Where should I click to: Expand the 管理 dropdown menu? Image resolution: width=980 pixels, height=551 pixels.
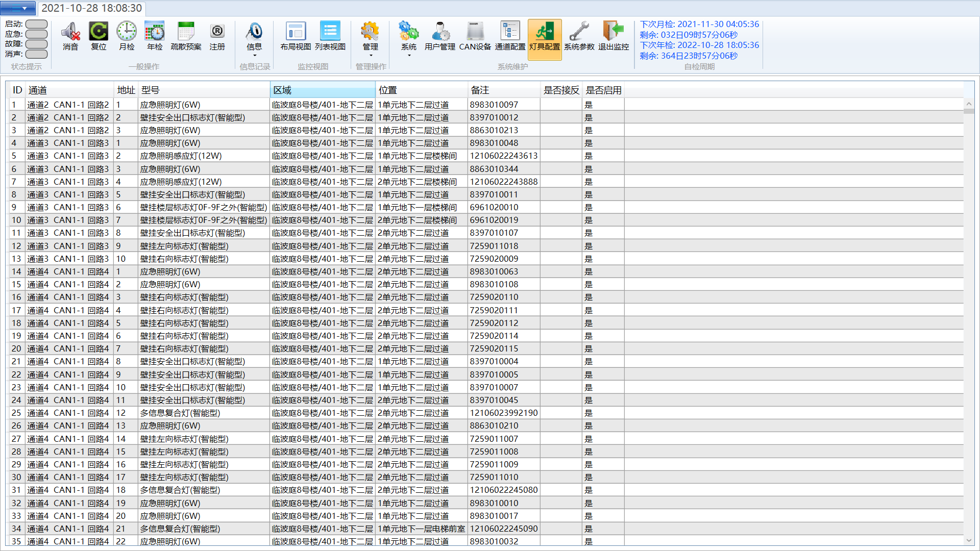(x=371, y=55)
